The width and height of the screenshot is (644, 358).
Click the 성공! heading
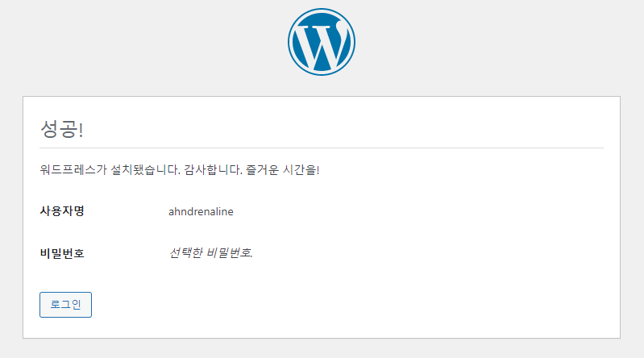point(61,129)
